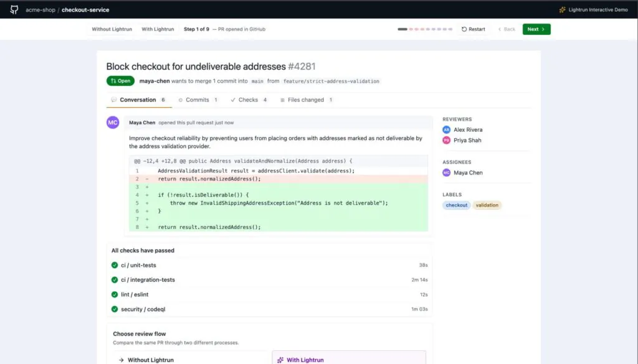Click the arrow icon on Without Lightrun card
The image size is (638, 364).
point(121,360)
